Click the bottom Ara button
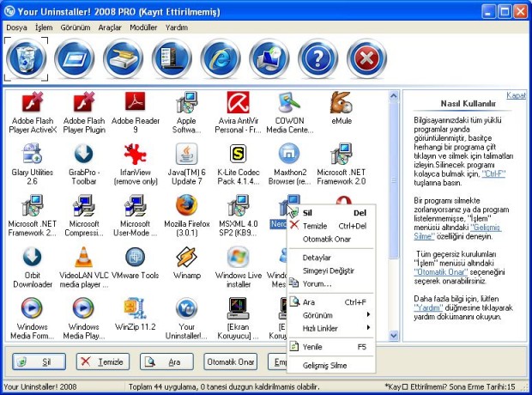 (x=166, y=362)
